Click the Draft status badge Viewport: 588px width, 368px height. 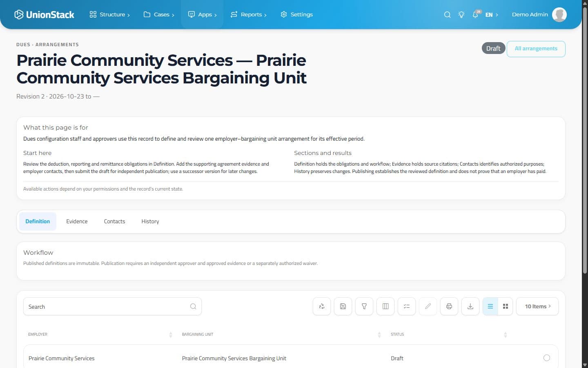(x=493, y=48)
